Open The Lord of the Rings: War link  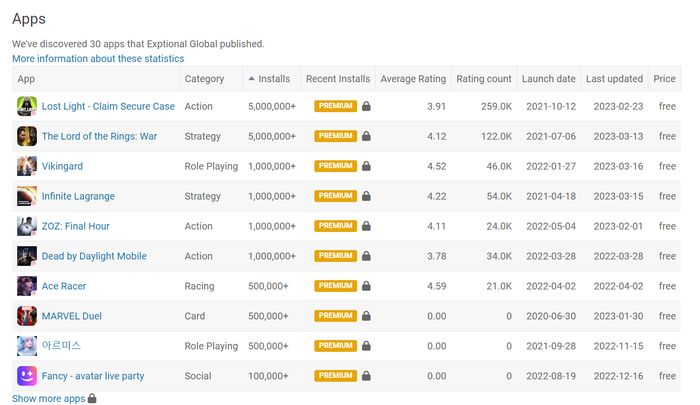[99, 136]
